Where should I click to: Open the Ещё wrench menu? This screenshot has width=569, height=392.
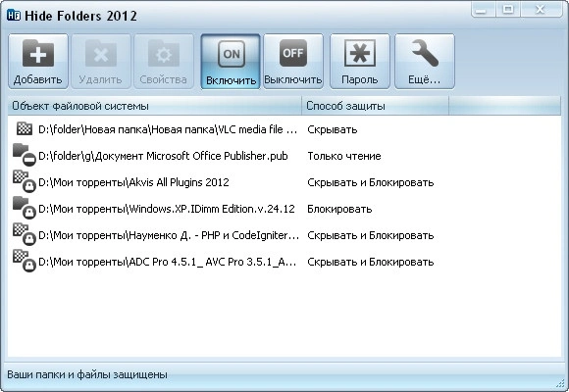point(425,61)
